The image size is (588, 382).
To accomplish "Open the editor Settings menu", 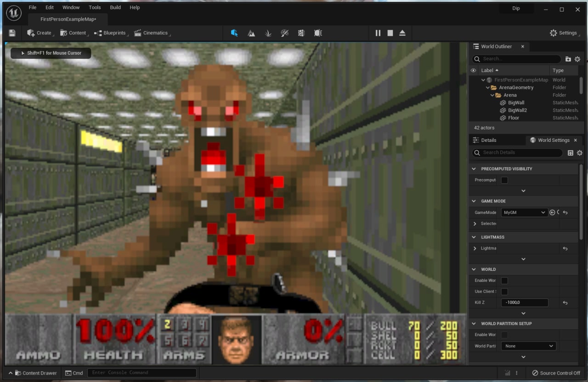I will [x=564, y=33].
